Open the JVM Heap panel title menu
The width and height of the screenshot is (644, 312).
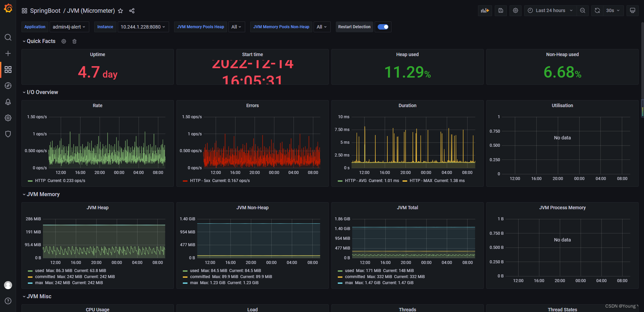tap(98, 208)
